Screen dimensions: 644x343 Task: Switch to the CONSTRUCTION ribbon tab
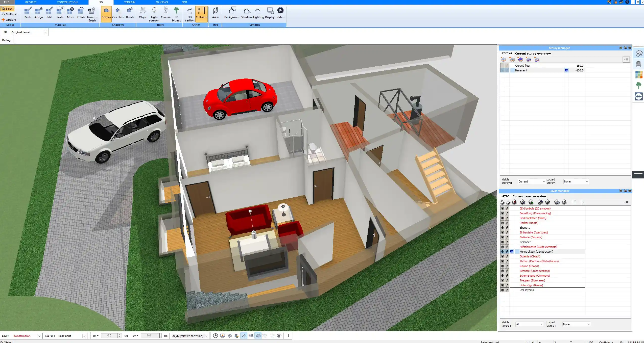67,2
